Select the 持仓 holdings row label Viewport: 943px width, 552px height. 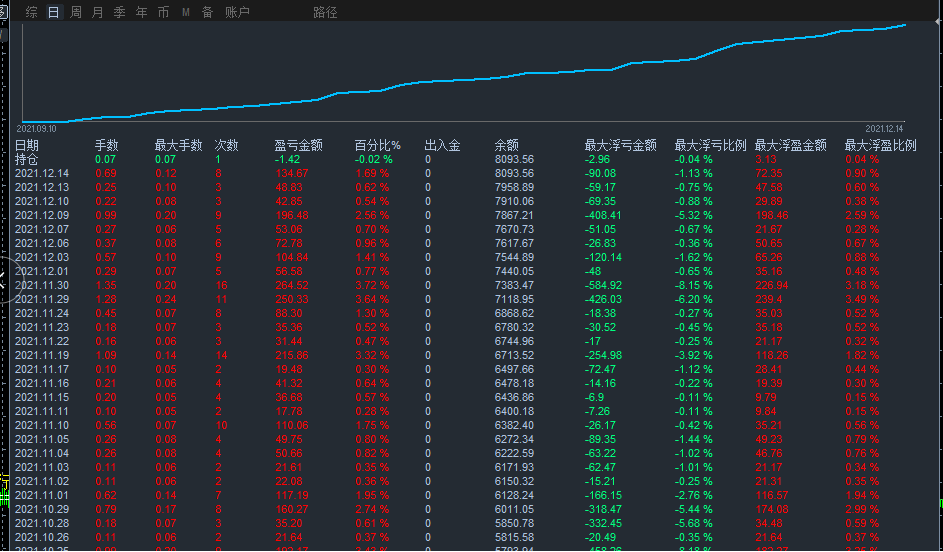[26, 159]
